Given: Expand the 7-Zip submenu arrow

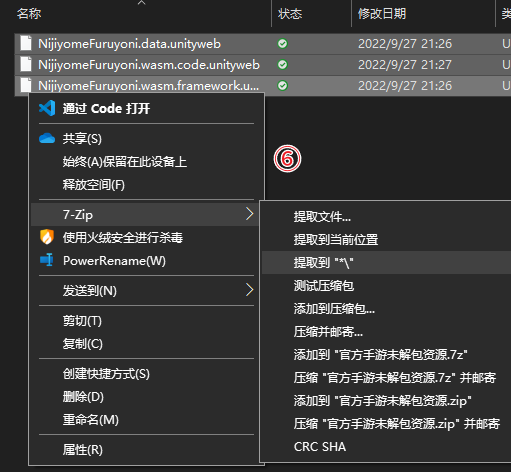Looking at the screenshot, I should point(250,214).
